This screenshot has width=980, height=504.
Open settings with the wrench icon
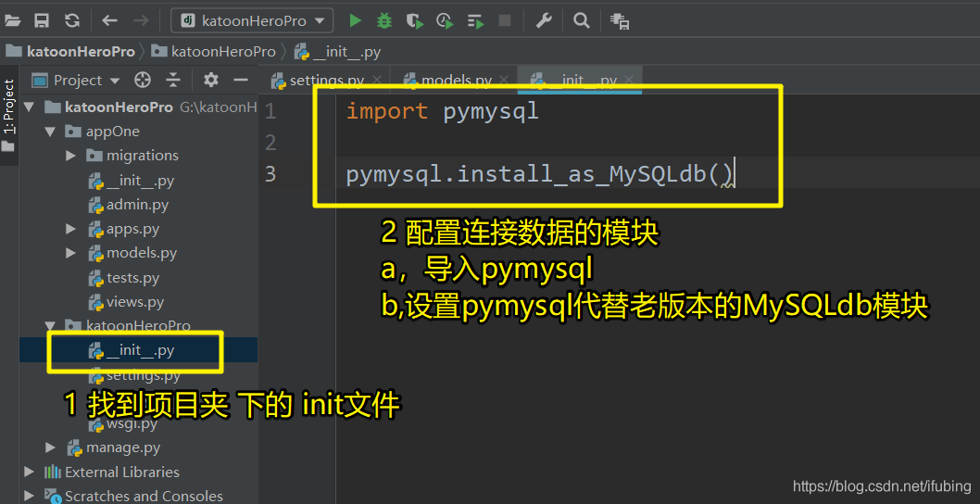(x=544, y=20)
